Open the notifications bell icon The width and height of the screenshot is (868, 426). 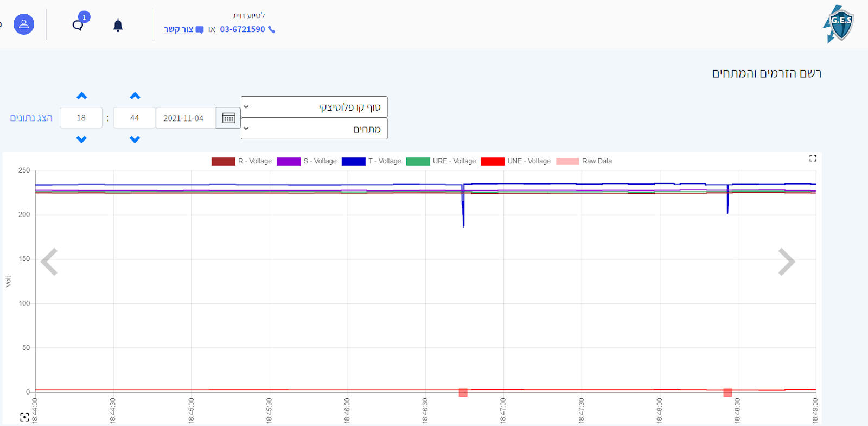118,26
